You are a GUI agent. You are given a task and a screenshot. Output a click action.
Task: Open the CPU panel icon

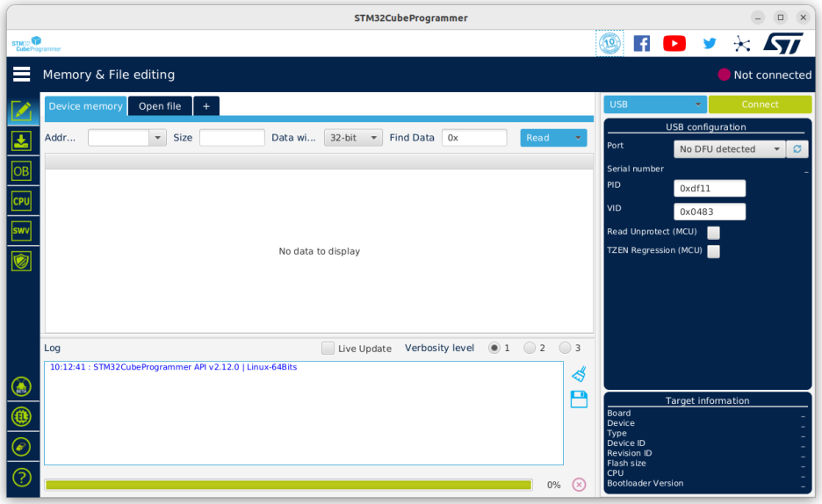coord(21,201)
